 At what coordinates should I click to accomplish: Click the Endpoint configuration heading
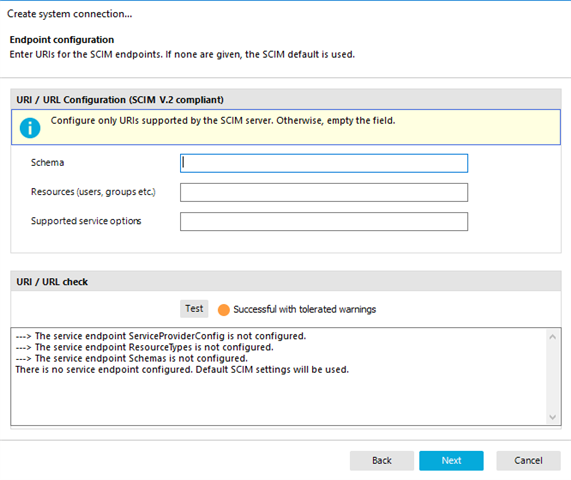coord(62,39)
